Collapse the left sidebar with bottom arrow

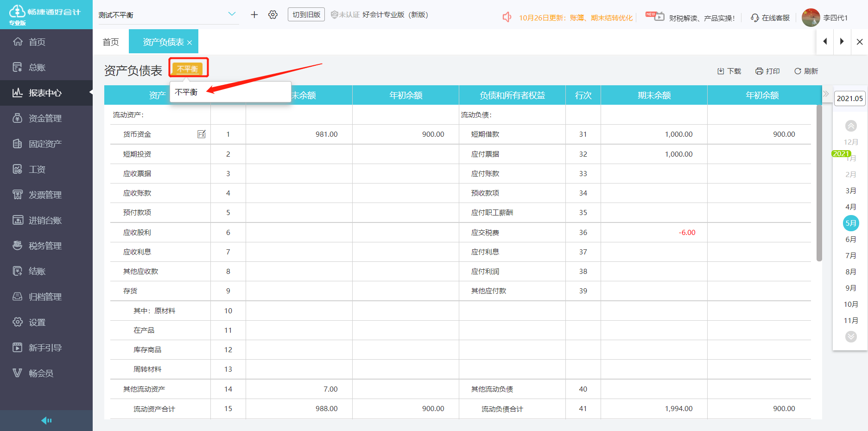point(46,420)
